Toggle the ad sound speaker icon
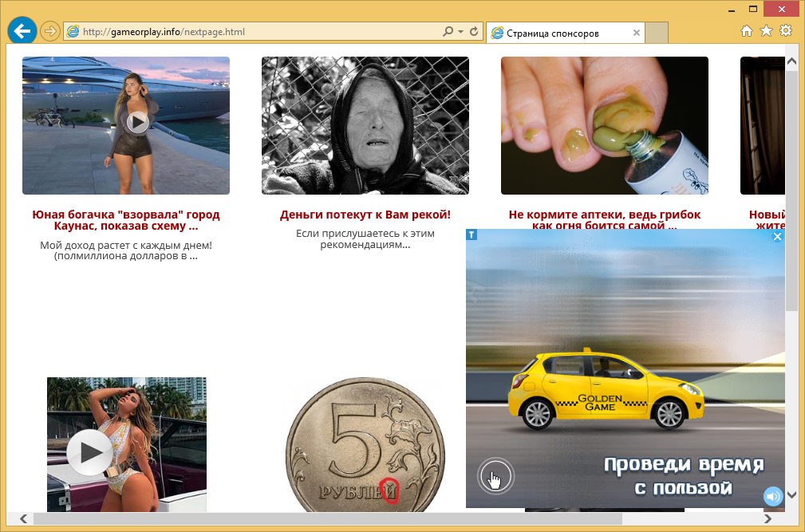This screenshot has width=805, height=532. coord(773,497)
